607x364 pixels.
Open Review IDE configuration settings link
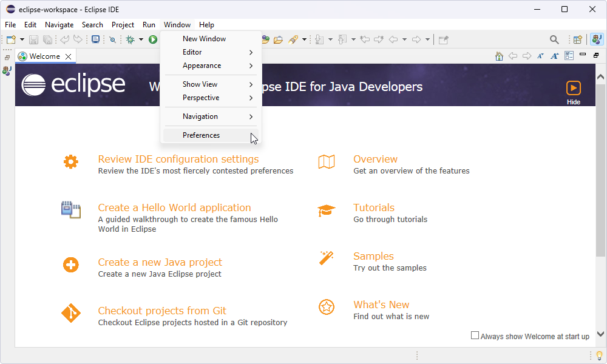(178, 159)
